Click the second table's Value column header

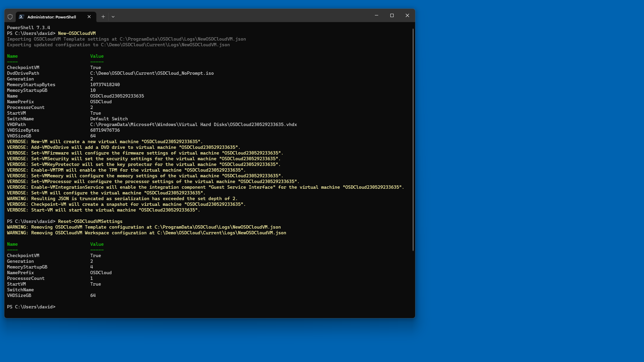[97, 244]
